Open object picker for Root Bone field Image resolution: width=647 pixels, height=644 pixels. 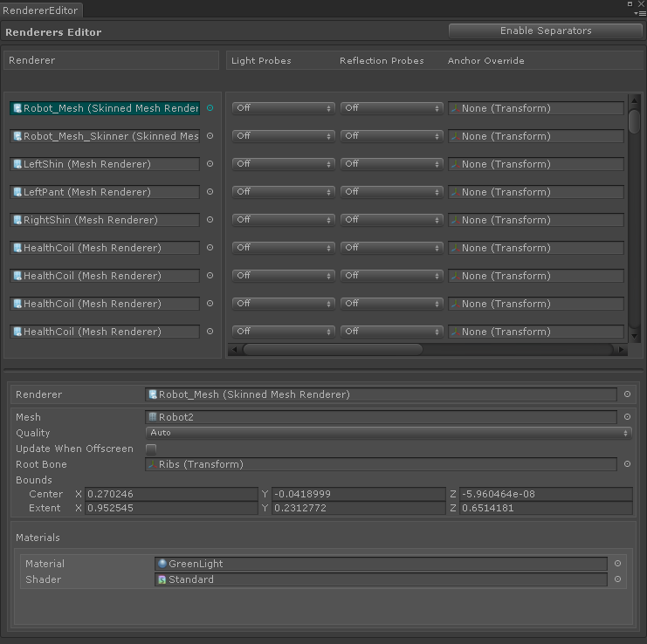click(x=627, y=464)
